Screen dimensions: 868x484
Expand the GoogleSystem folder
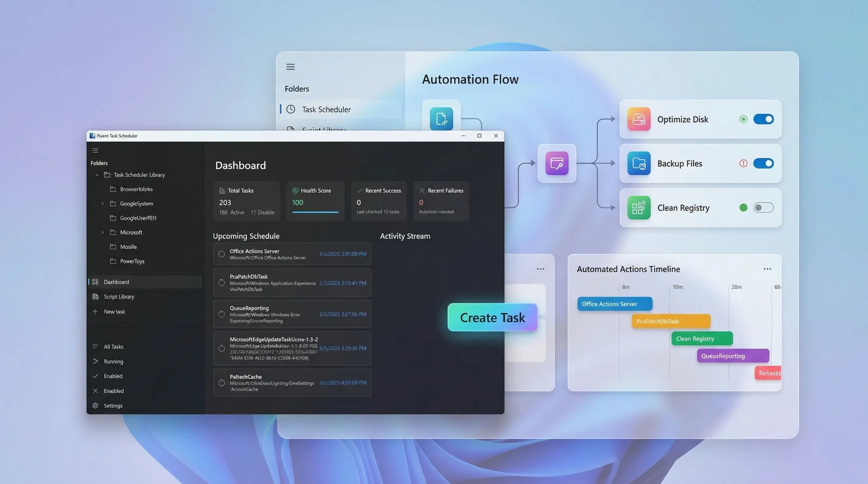(x=103, y=204)
